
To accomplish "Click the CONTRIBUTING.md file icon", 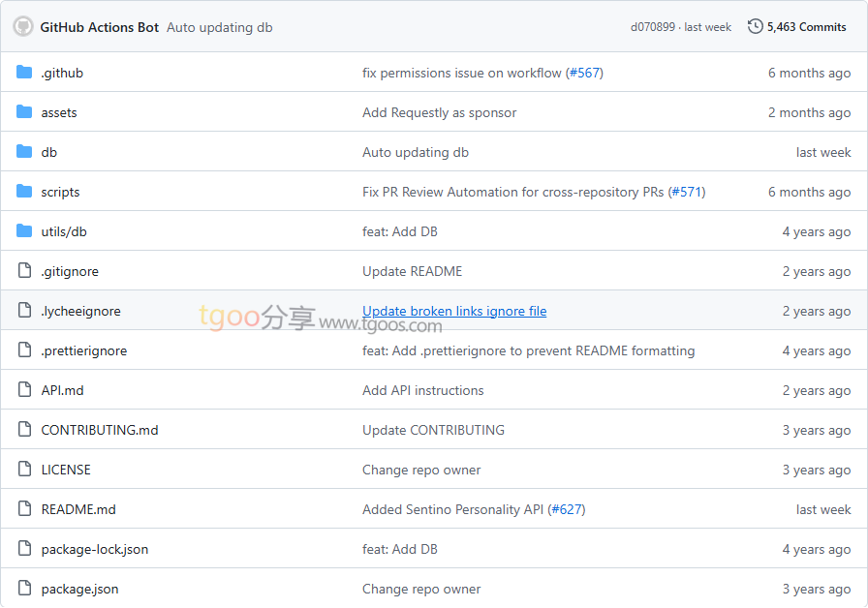I will point(24,429).
